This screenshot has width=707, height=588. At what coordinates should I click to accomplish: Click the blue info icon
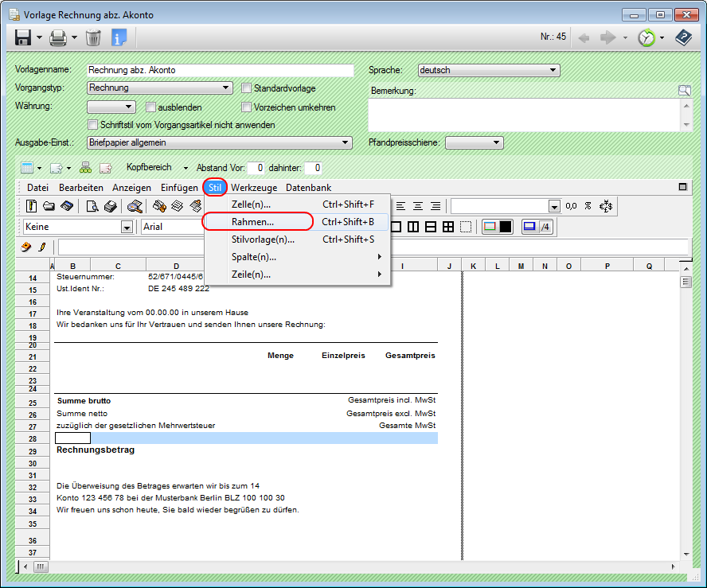[119, 37]
